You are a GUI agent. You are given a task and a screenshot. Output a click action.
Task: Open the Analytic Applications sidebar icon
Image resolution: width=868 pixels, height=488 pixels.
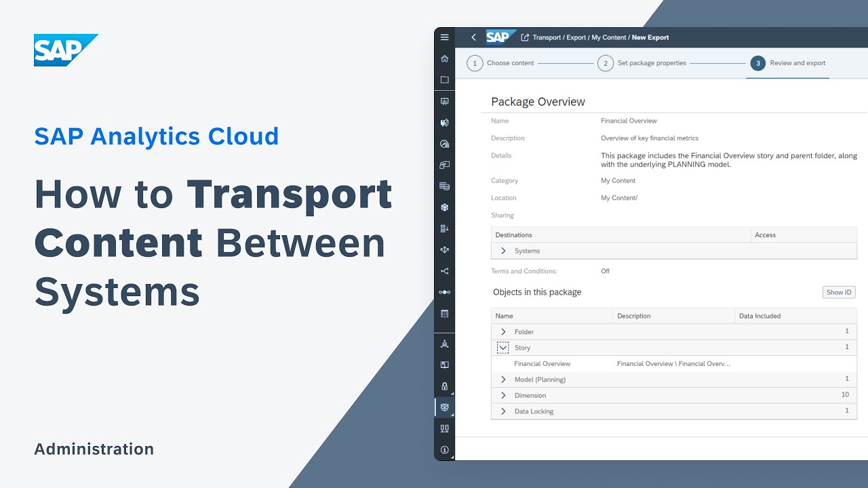[x=444, y=123]
